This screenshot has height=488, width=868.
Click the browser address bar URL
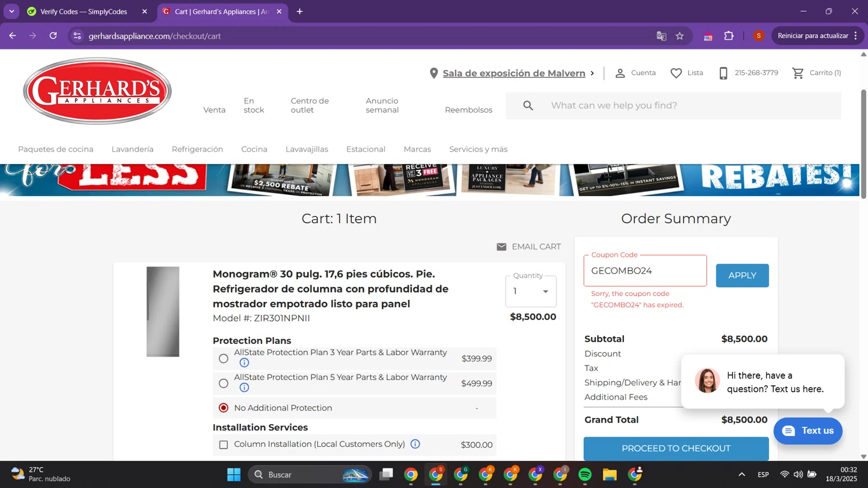click(x=155, y=36)
